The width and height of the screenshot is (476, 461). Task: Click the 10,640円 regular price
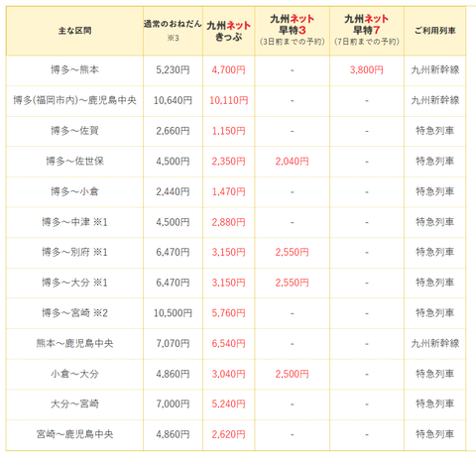173,100
